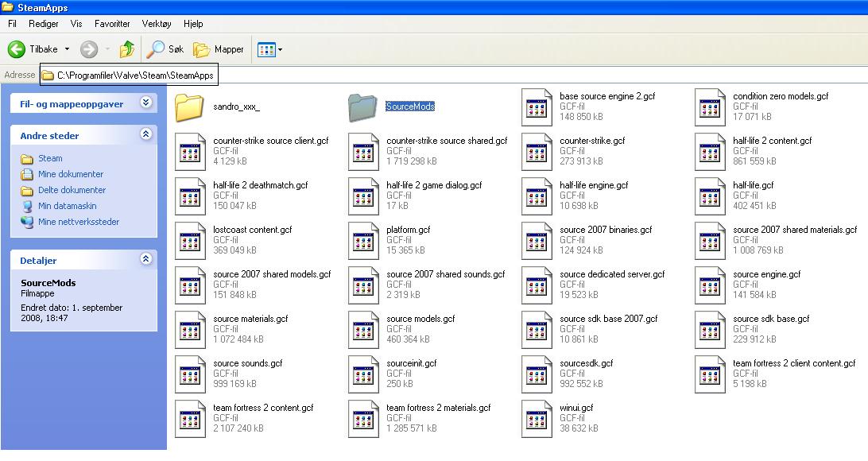Select condition zero models.gcf file icon
Viewport: 868px width, 461px height.
[x=710, y=107]
